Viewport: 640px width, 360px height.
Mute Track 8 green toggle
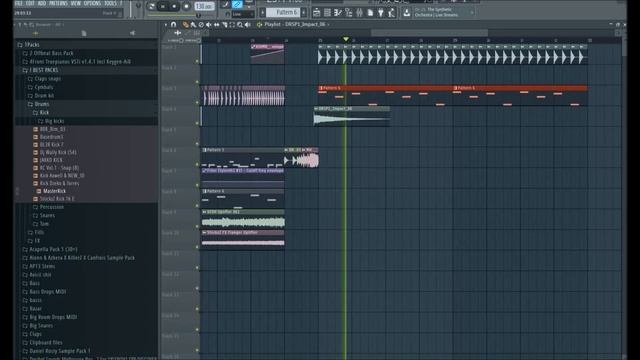coord(197,206)
